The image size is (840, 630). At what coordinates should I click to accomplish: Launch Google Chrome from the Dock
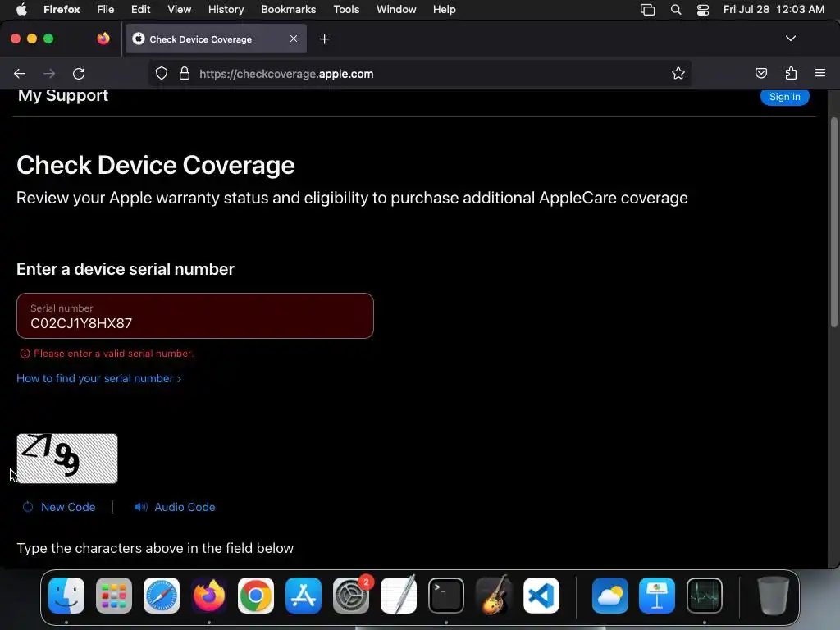click(x=256, y=596)
